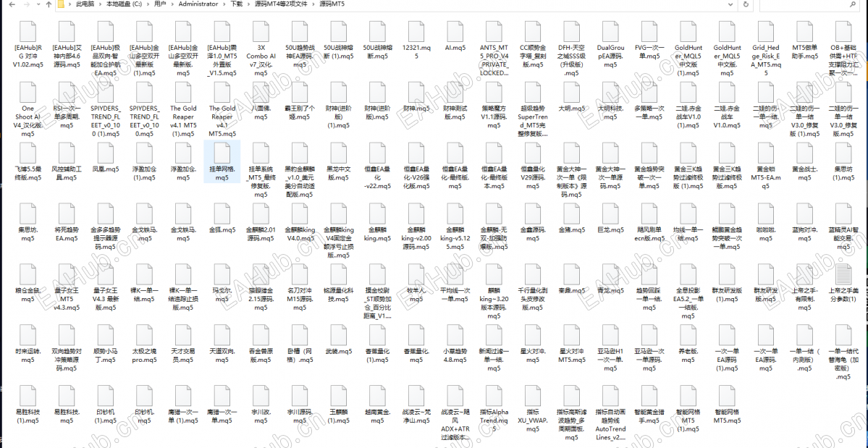Click the magnifier search icon
Viewport: 868px width, 448px height.
point(853,4)
